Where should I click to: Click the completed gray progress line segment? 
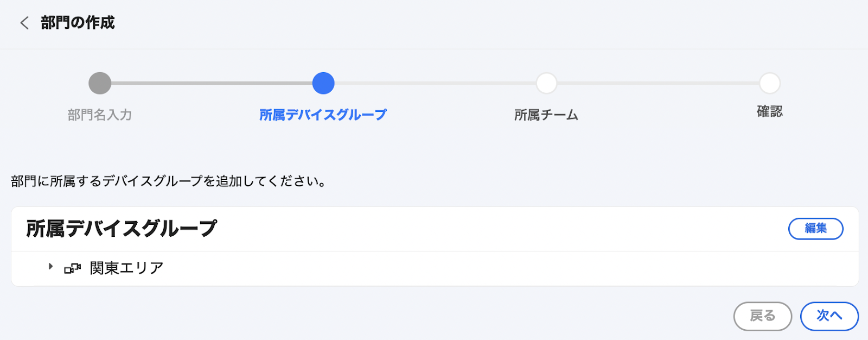click(x=212, y=83)
